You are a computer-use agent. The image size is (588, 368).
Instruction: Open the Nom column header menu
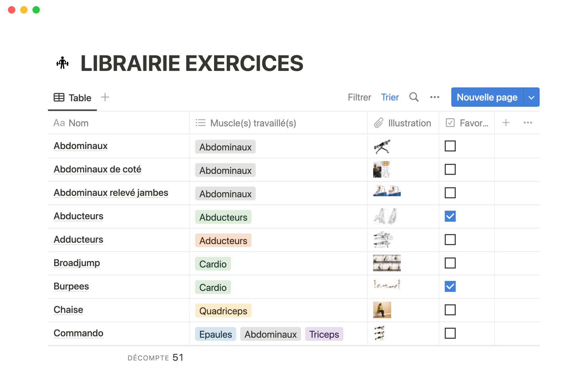(71, 123)
